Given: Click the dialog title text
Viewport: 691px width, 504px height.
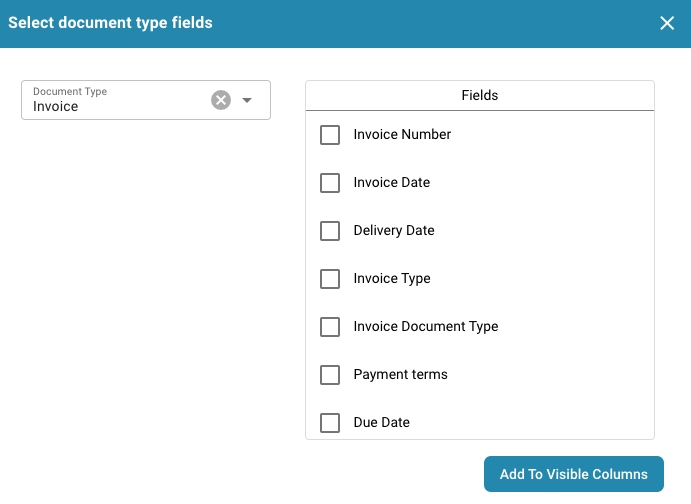Looking at the screenshot, I should pyautogui.click(x=110, y=22).
